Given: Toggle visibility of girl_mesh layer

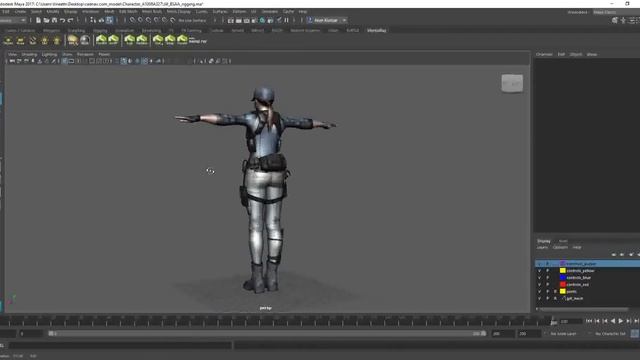Looking at the screenshot, I should 539,298.
